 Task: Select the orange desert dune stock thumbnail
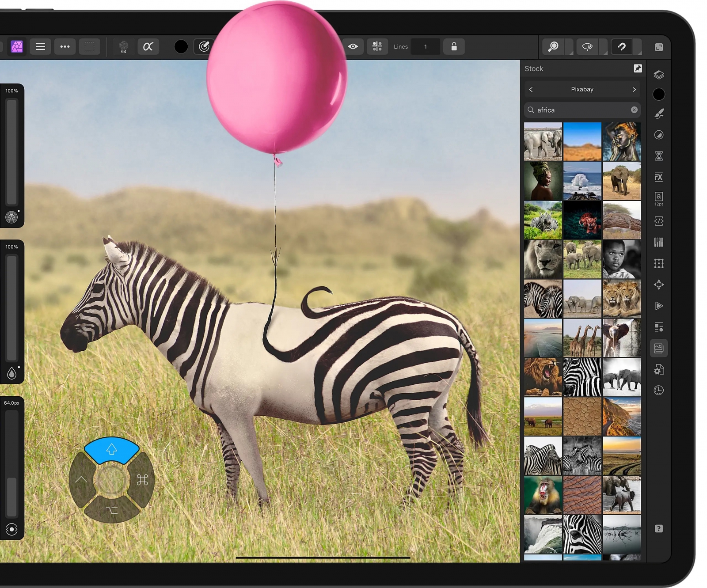pyautogui.click(x=582, y=141)
